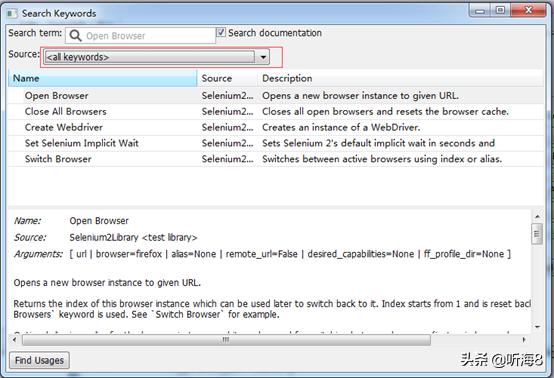This screenshot has height=378, width=554.
Task: Select the Close All Browsers keyword row
Action: [x=276, y=112]
